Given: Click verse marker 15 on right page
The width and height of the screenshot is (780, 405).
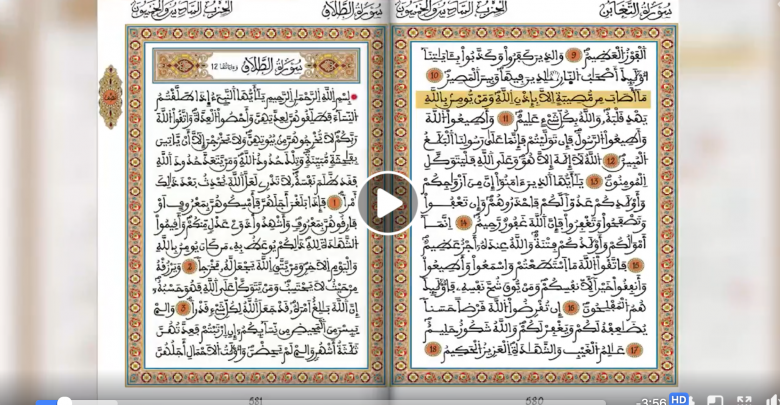Looking at the screenshot, I should click(x=635, y=265).
